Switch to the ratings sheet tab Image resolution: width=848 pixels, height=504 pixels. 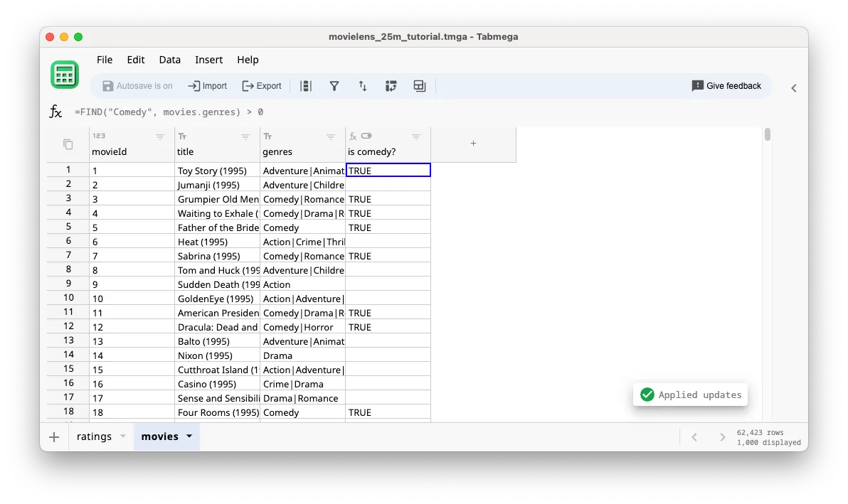click(x=96, y=436)
